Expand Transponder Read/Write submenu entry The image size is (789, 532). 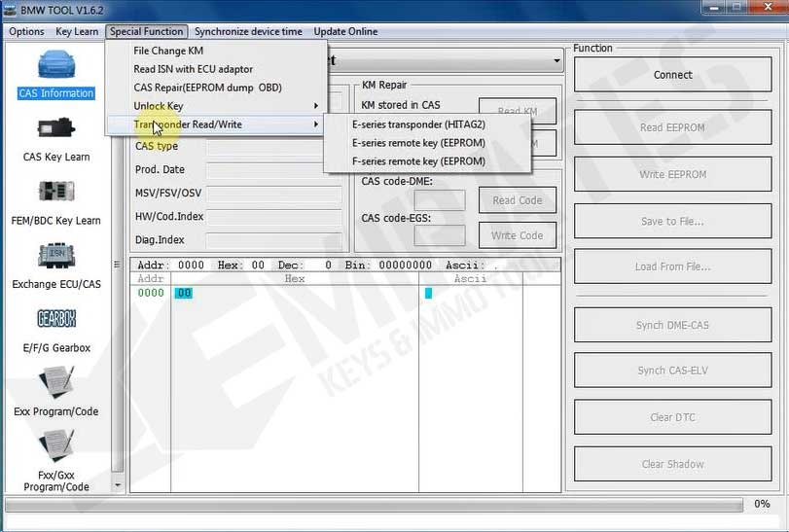coord(216,124)
